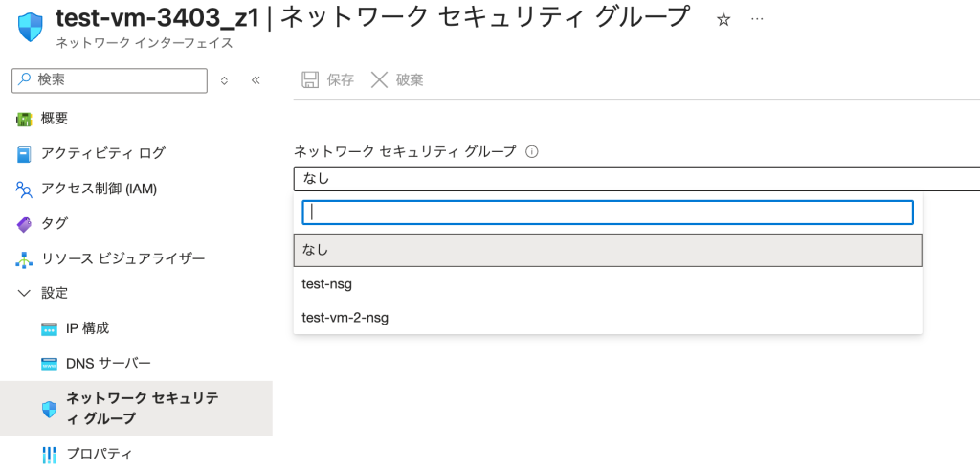Collapse the 設定 section

click(25, 293)
